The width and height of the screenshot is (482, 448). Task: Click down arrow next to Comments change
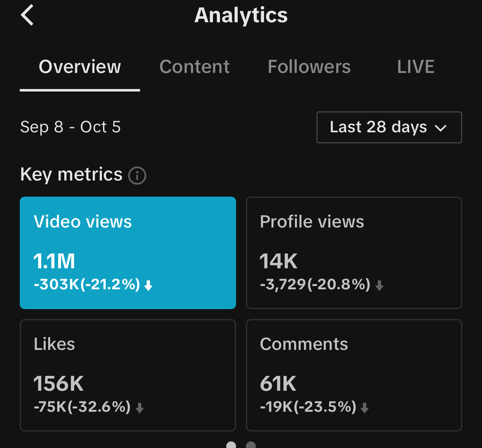pyautogui.click(x=365, y=408)
